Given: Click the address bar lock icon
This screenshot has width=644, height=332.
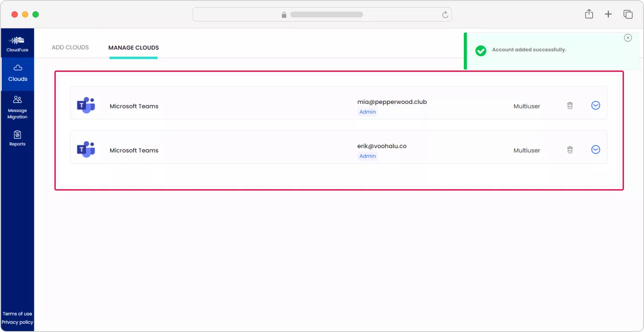Looking at the screenshot, I should point(284,15).
